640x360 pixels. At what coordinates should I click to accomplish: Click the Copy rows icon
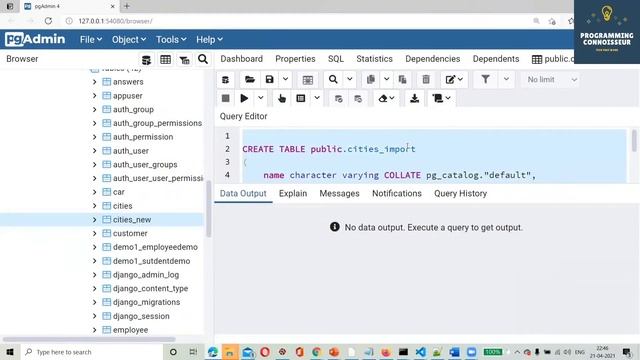point(371,80)
